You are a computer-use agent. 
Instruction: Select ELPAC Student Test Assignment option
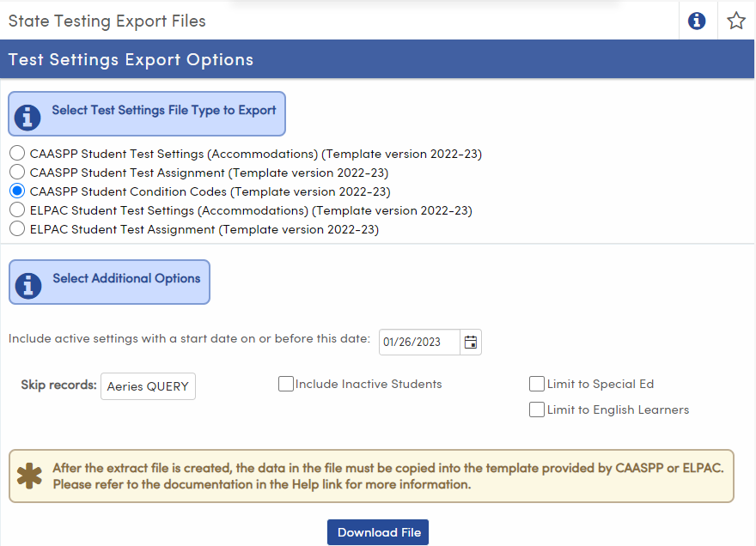[x=16, y=228]
